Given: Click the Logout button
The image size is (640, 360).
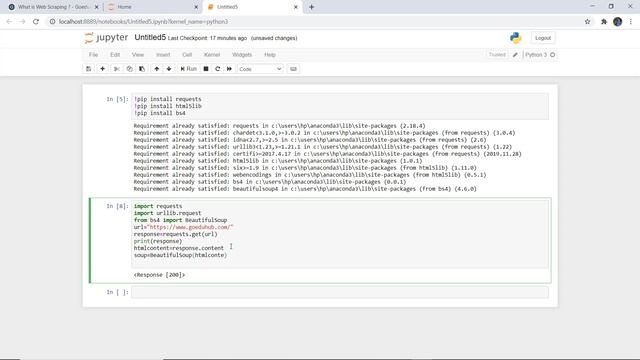Looking at the screenshot, I should [543, 38].
